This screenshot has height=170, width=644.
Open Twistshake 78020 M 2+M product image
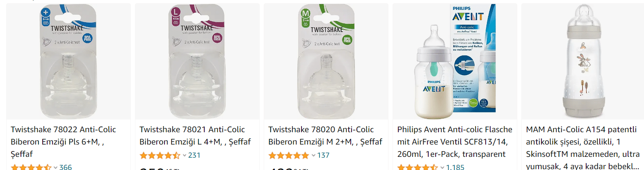point(326,62)
